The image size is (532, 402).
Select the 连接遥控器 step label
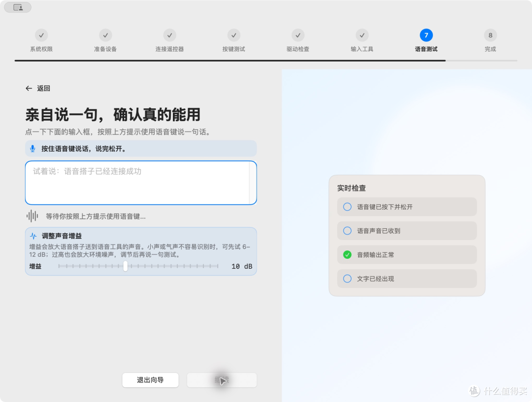(169, 49)
